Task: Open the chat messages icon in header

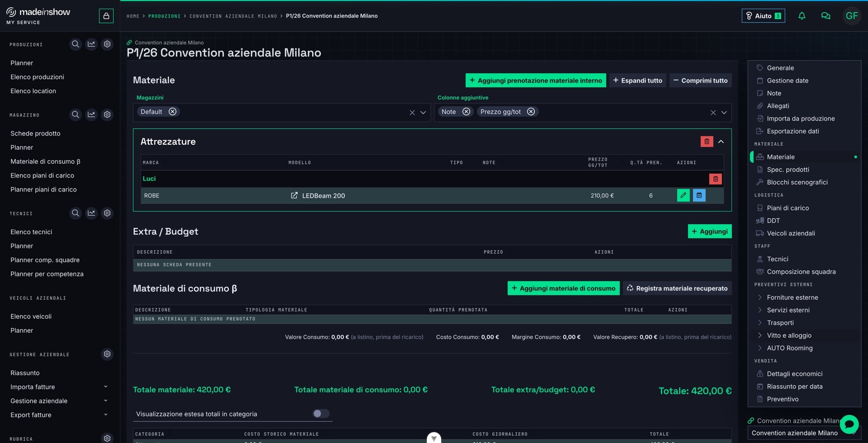Action: pyautogui.click(x=826, y=16)
